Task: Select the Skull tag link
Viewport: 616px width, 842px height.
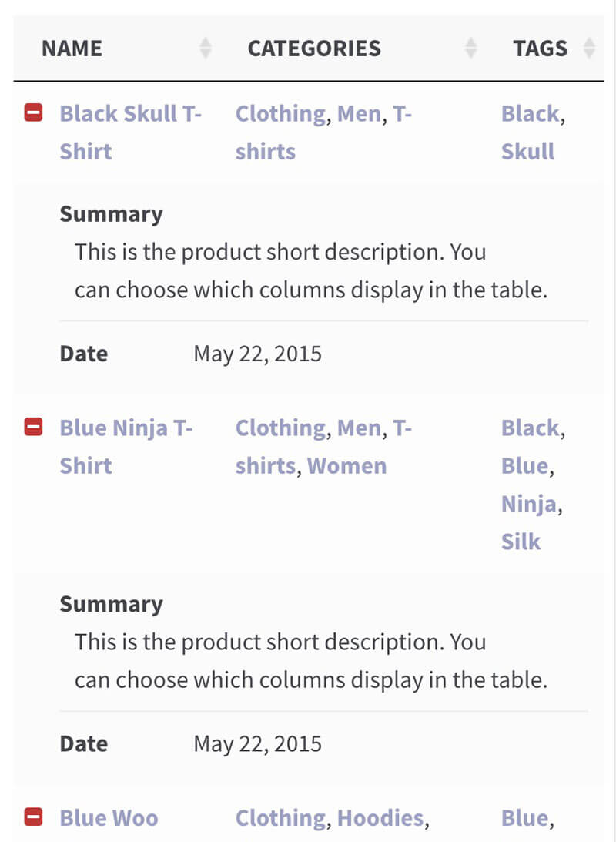Action: click(527, 151)
